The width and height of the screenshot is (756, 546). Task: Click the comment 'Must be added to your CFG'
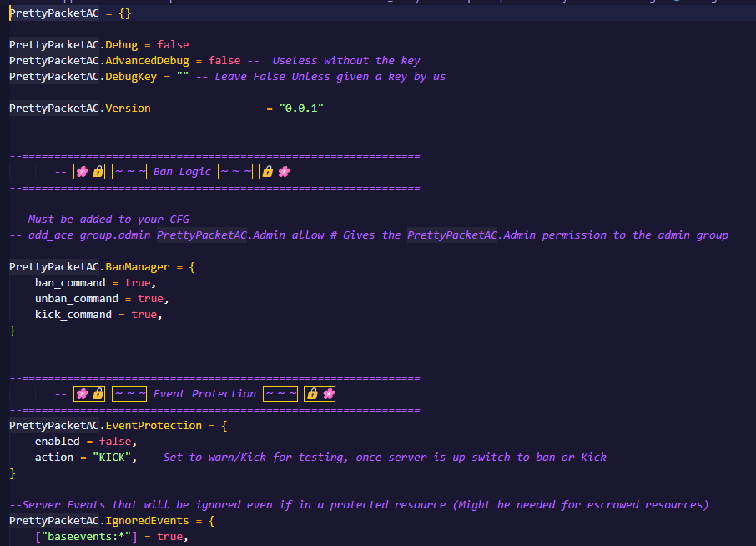(x=108, y=220)
